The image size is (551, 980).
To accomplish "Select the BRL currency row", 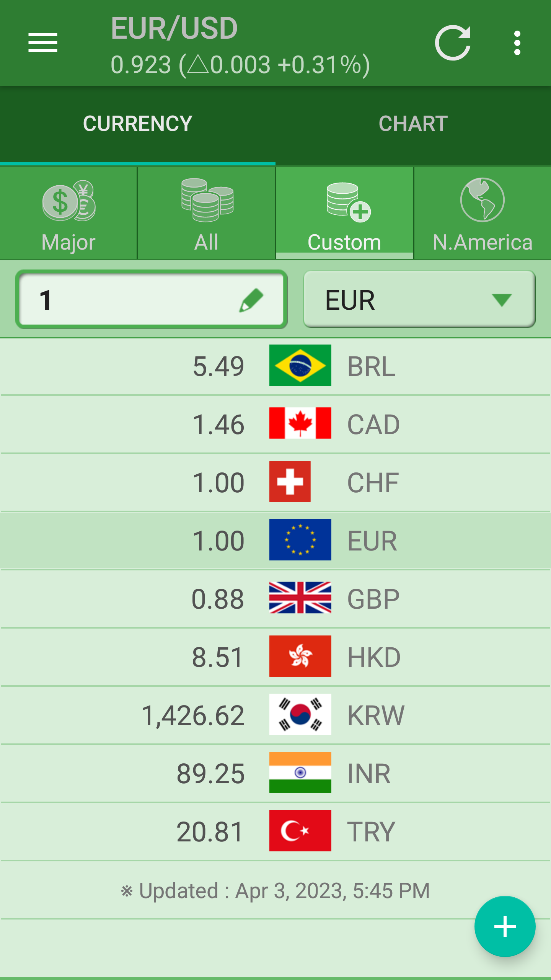I will click(x=275, y=366).
